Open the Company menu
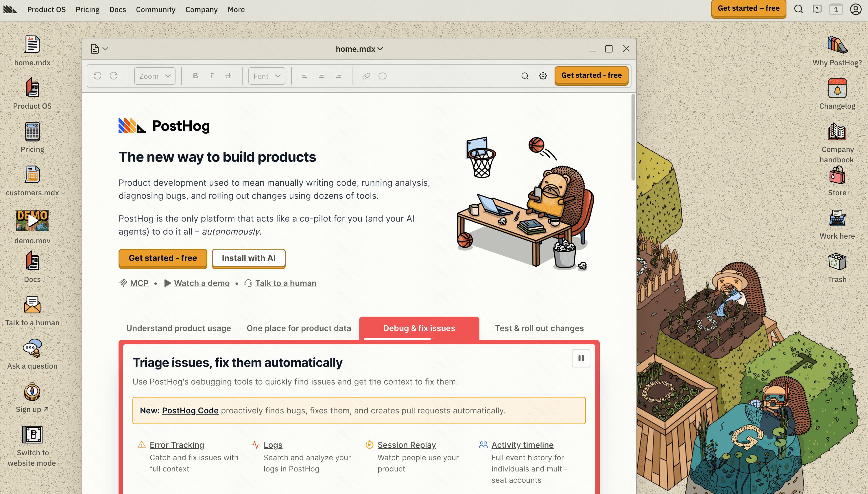868x494 pixels. point(201,10)
